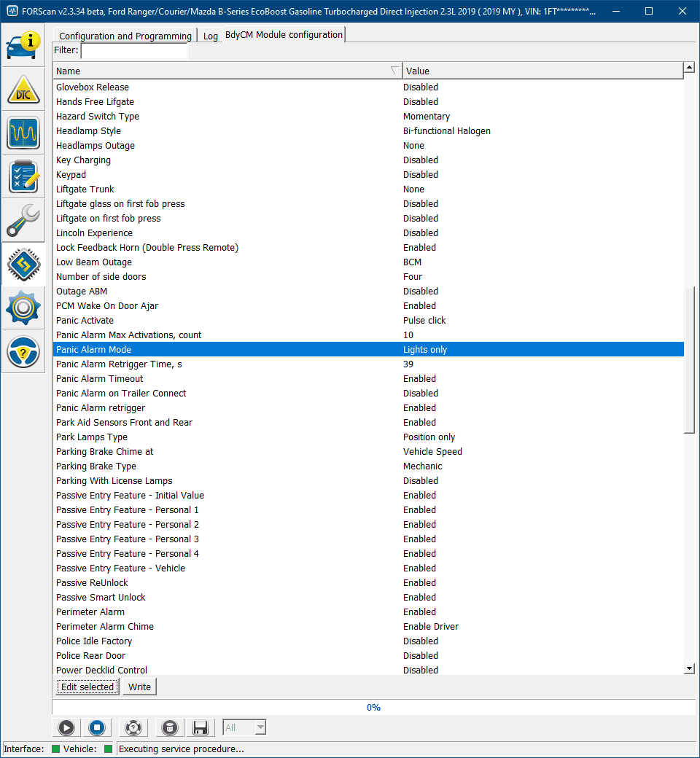
Task: Switch to Configuration and Programming tab
Action: 125,36
